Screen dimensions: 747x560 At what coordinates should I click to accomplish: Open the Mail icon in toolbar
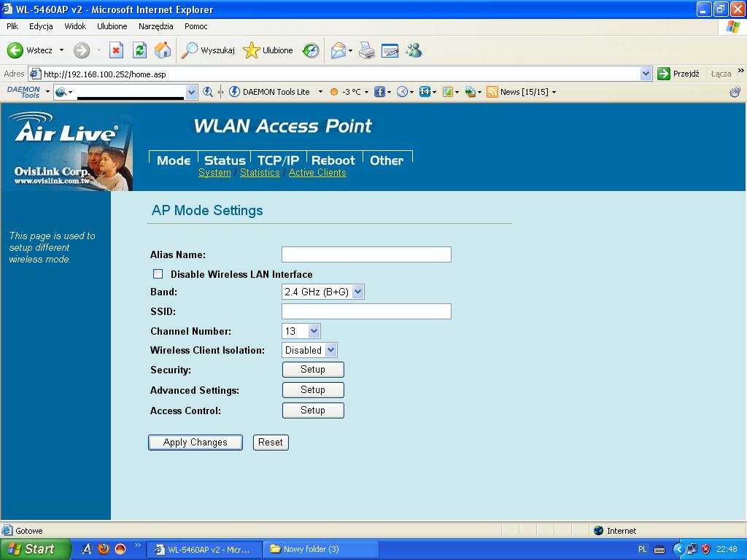pyautogui.click(x=338, y=50)
